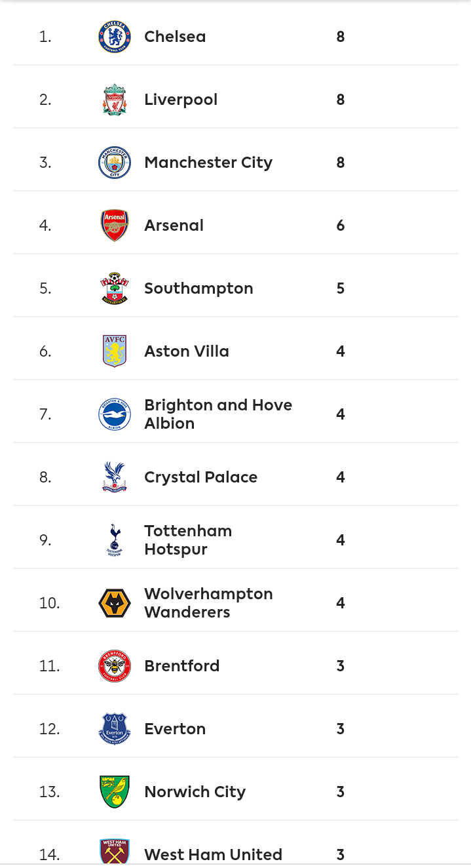Viewport: 471px width, 868px height.
Task: Select the West Ham United name
Action: 213,855
